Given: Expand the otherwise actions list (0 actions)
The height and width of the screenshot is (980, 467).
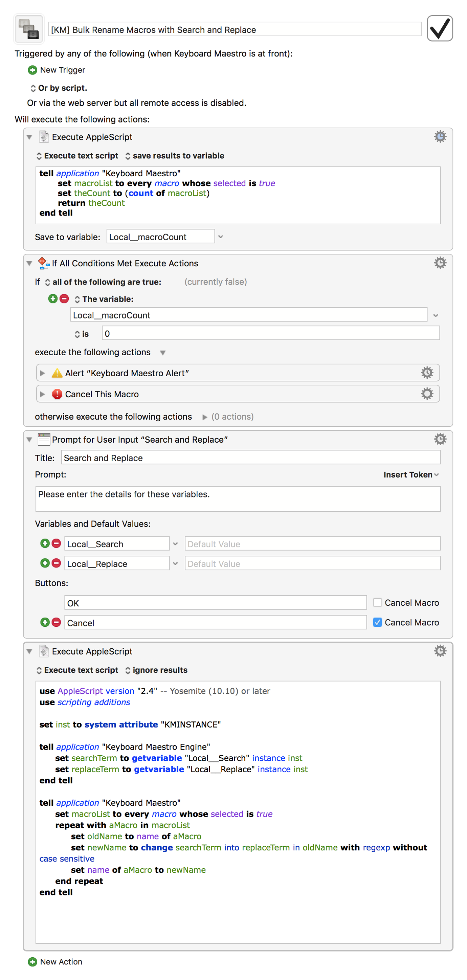Looking at the screenshot, I should point(205,417).
